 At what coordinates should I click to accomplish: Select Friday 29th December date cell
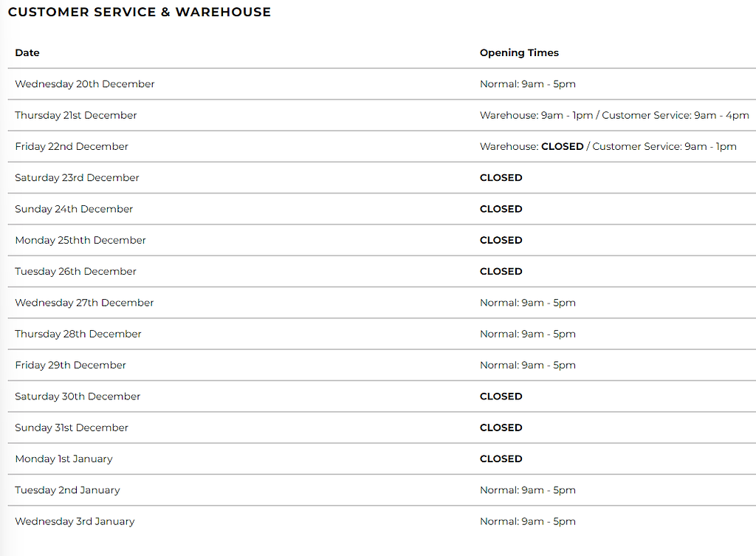(70, 365)
